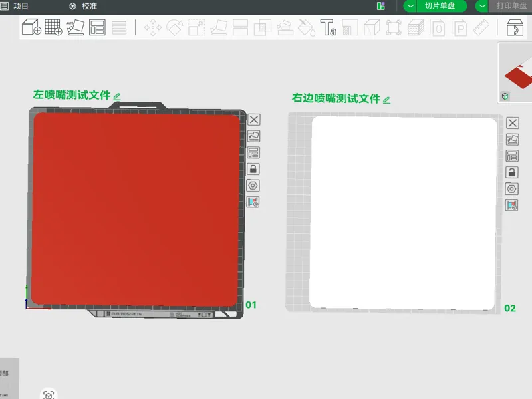Remove plate 01 with its X icon

pos(254,120)
